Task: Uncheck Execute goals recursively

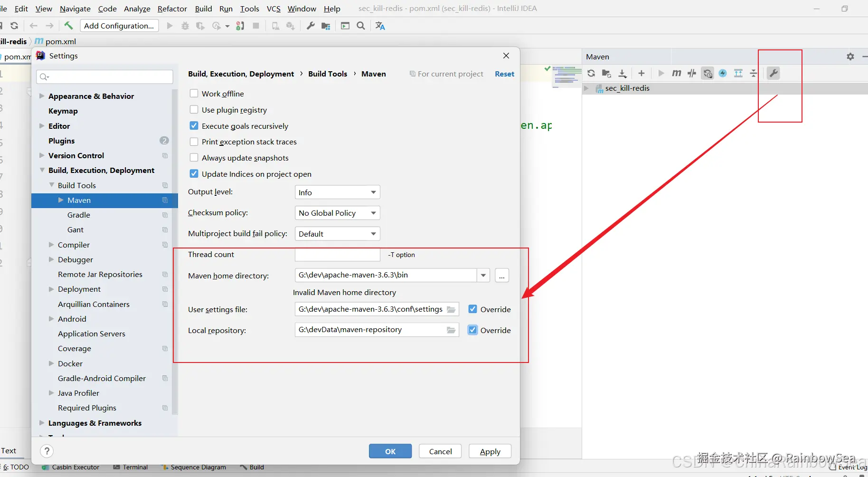Action: tap(194, 126)
